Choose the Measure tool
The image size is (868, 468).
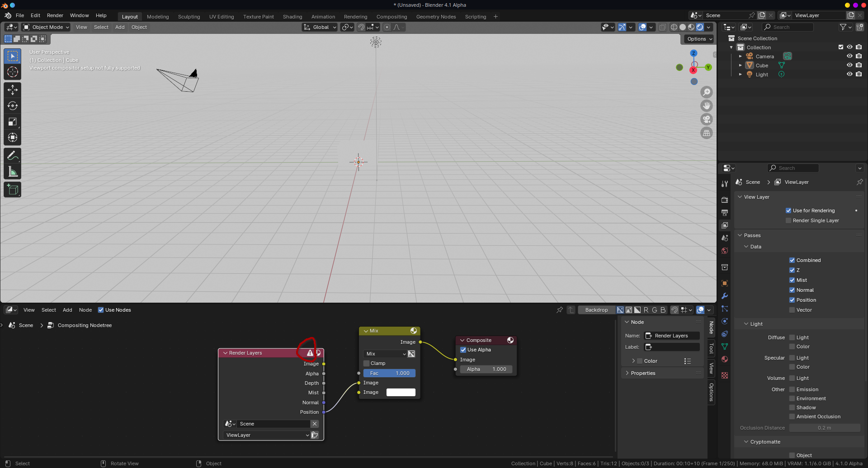pos(13,172)
